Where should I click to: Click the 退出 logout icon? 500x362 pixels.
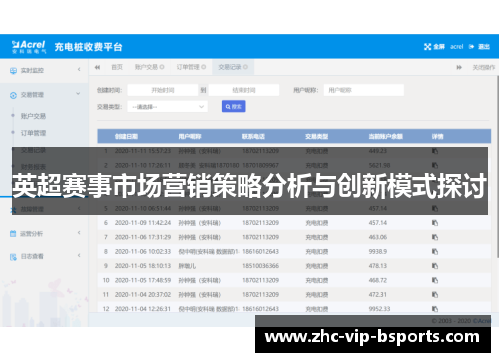click(x=471, y=47)
